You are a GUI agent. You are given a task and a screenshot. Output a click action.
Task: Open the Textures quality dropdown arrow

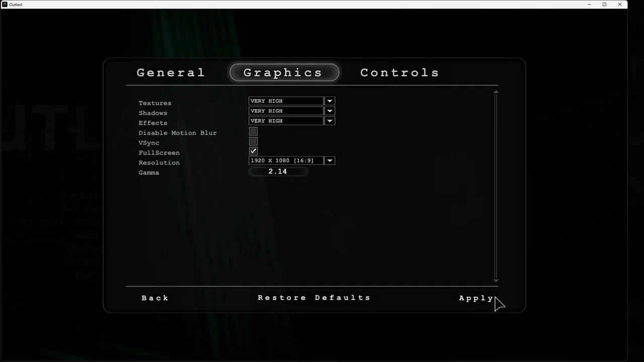[x=330, y=101]
